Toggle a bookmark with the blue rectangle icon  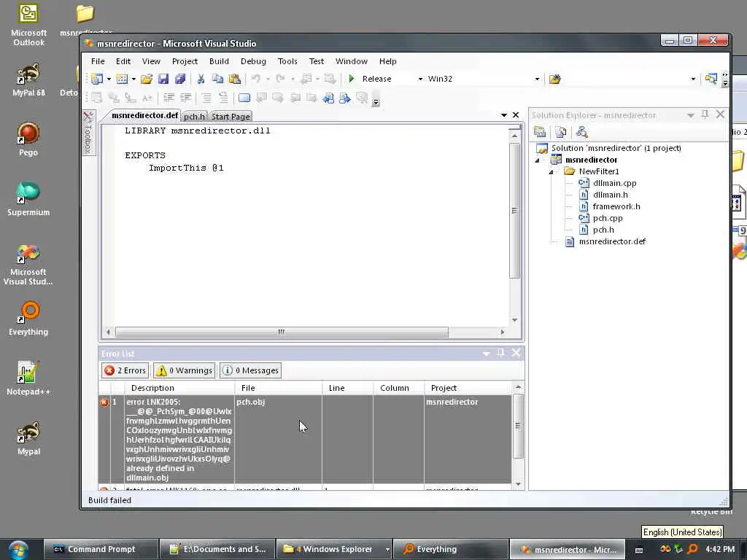[x=244, y=98]
